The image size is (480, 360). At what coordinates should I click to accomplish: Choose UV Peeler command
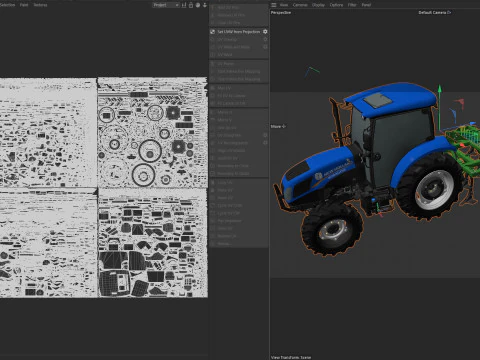[x=239, y=63]
